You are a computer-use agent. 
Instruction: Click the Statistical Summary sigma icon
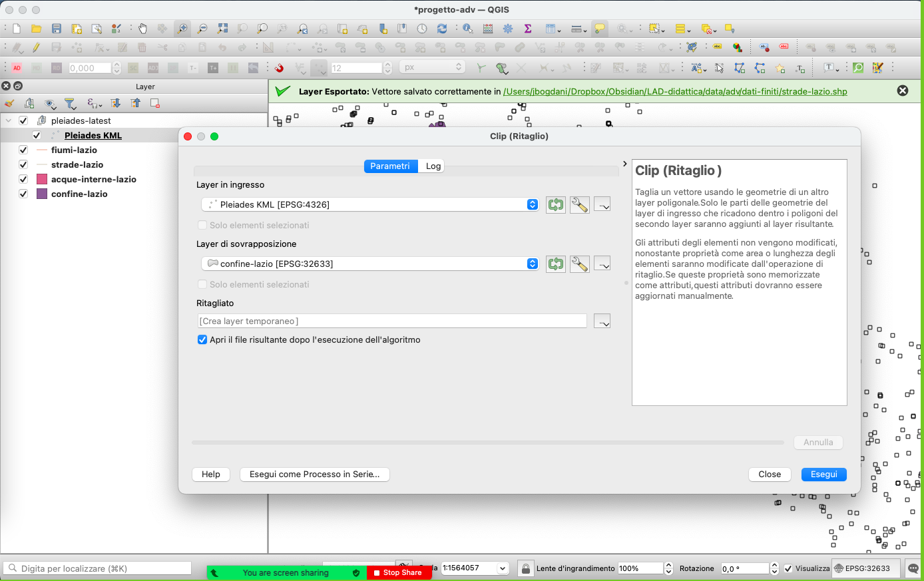pos(528,29)
